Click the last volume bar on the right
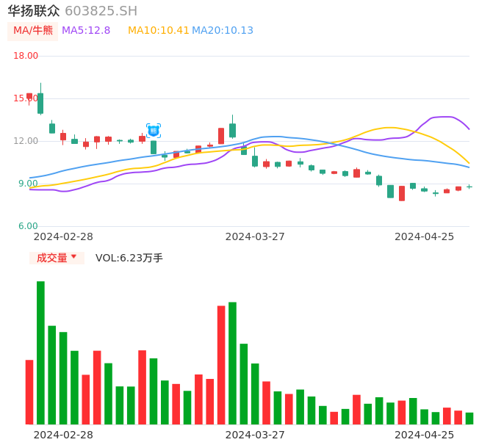 pos(469,418)
